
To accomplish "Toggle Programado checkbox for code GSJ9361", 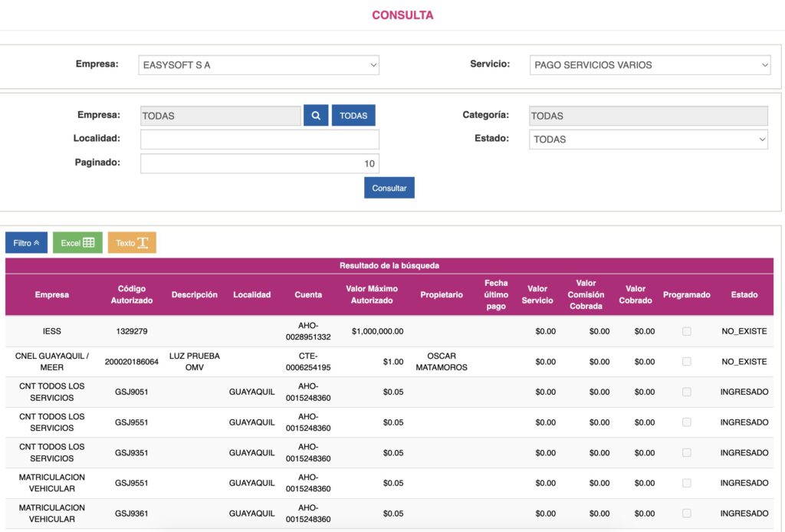I will pyautogui.click(x=686, y=514).
